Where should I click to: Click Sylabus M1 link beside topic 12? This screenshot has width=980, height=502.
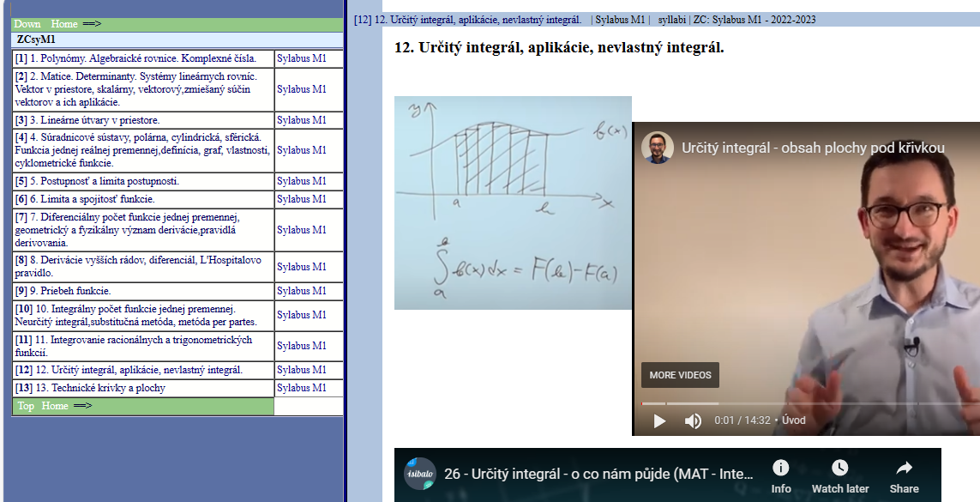(x=302, y=370)
